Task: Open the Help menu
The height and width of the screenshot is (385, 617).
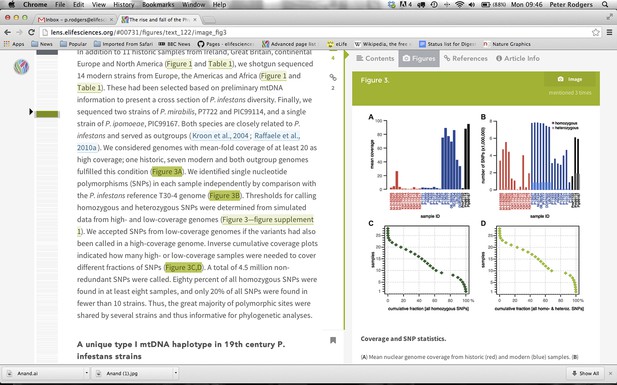Action: (x=219, y=5)
